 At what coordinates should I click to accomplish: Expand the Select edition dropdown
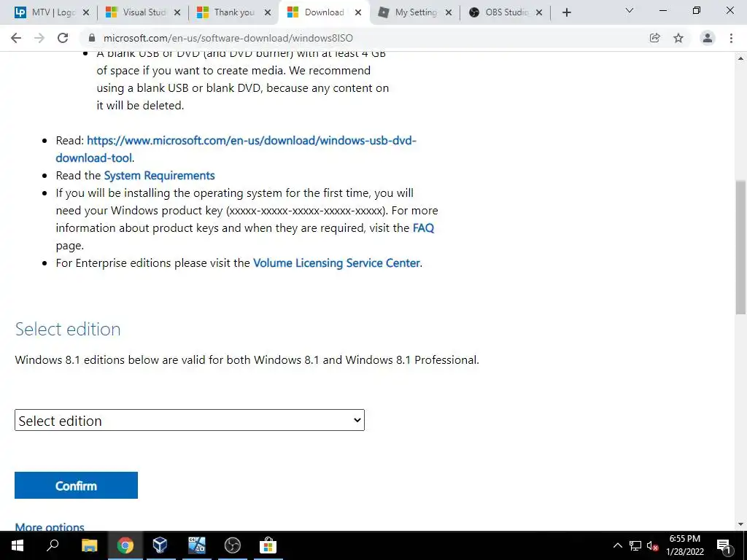tap(190, 420)
